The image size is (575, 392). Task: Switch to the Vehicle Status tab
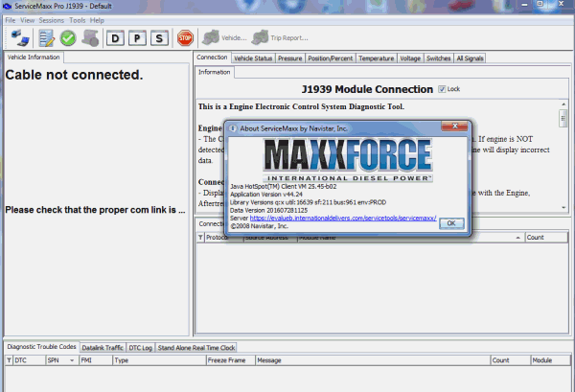[x=253, y=58]
